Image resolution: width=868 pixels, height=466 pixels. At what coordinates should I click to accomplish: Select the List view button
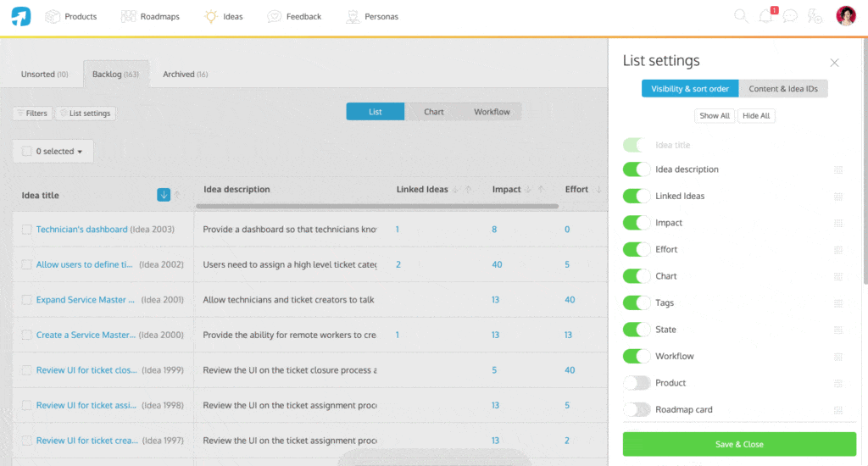[376, 112]
